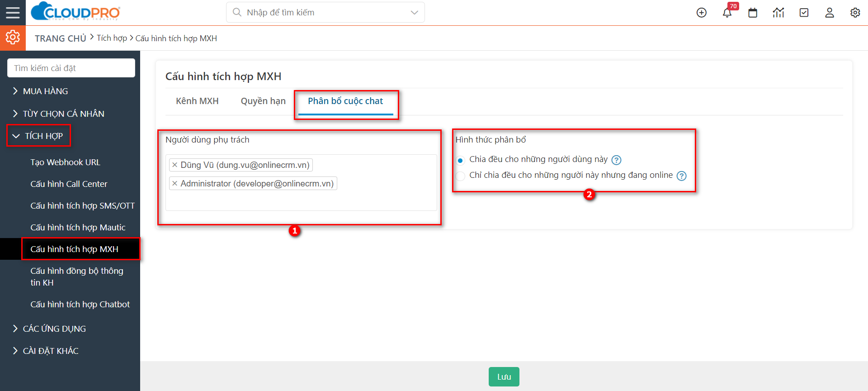Collapse the TÍCH HỢP section
Screen dimensions: 868x391
39,136
